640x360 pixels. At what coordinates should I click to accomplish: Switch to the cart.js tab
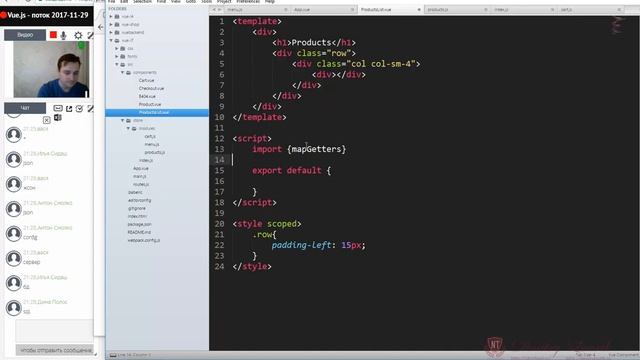tap(567, 9)
